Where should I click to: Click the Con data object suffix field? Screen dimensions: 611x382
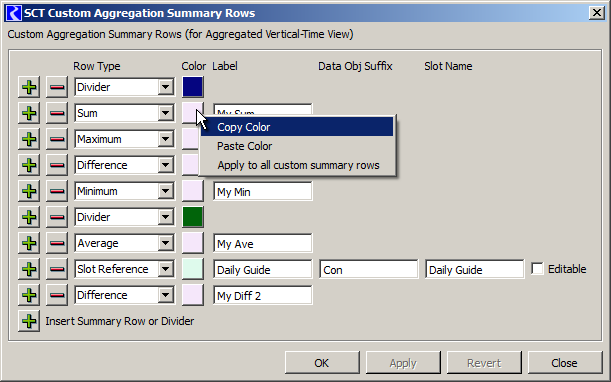click(369, 269)
